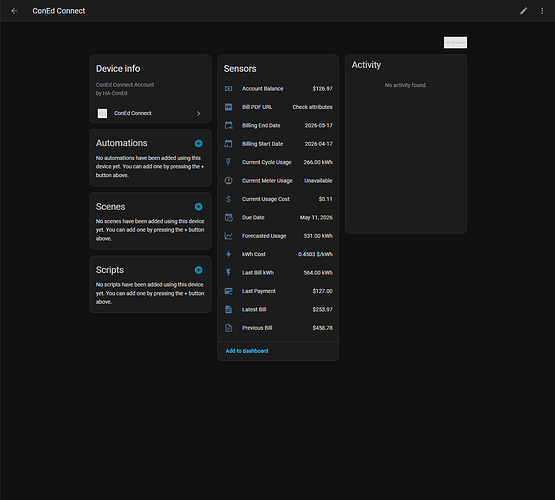Click the Bill PDF URL icon
This screenshot has height=500, width=555.
click(x=229, y=107)
